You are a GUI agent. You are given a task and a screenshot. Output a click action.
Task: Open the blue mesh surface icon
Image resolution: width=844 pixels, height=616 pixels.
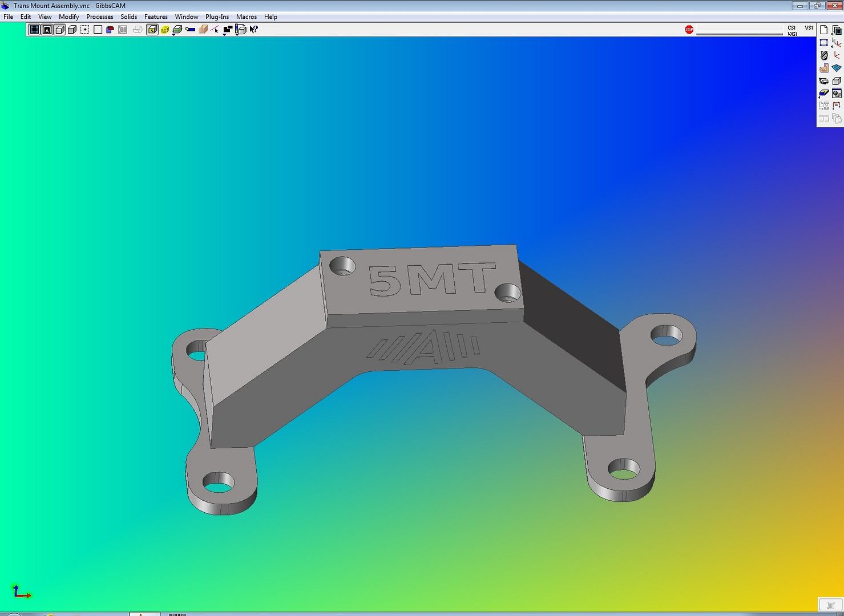[837, 68]
